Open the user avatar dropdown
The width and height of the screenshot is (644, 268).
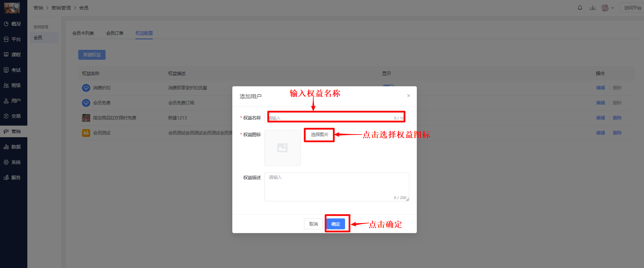coord(607,8)
